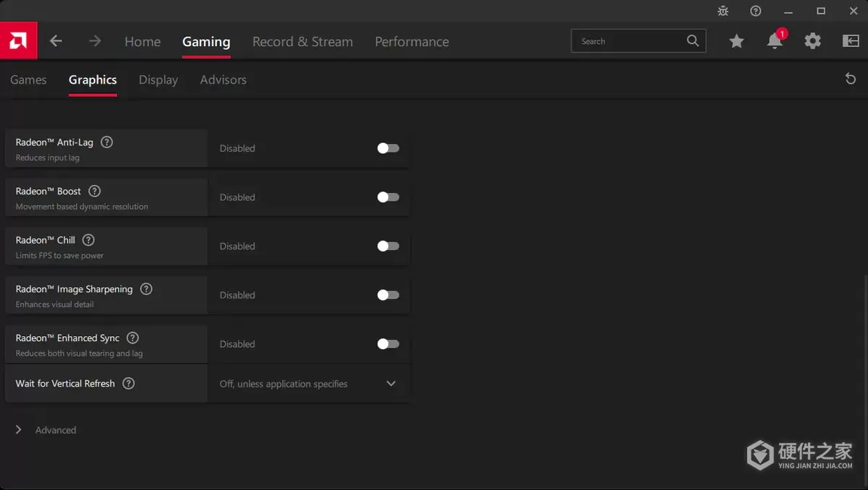
Task: Enable the Radeon Chill toggle
Action: coord(388,246)
